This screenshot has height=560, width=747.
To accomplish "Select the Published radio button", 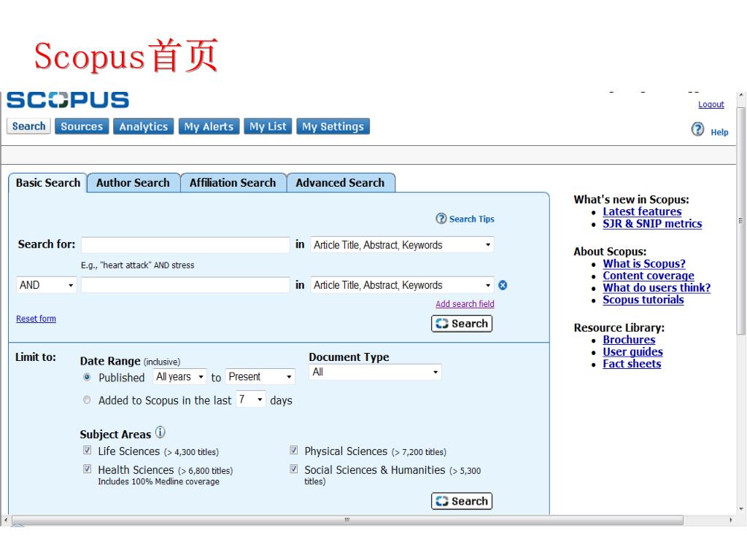I will pos(87,377).
